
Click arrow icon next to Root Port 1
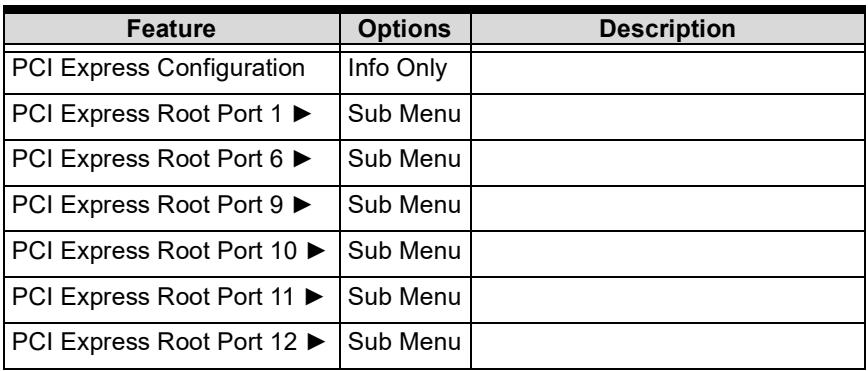[x=302, y=115]
